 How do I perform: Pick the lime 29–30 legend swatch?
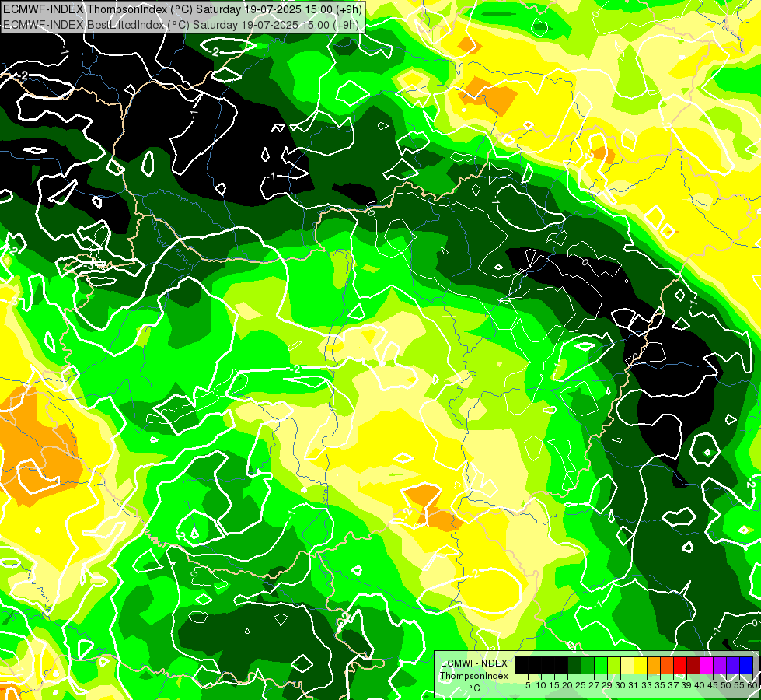point(614,665)
